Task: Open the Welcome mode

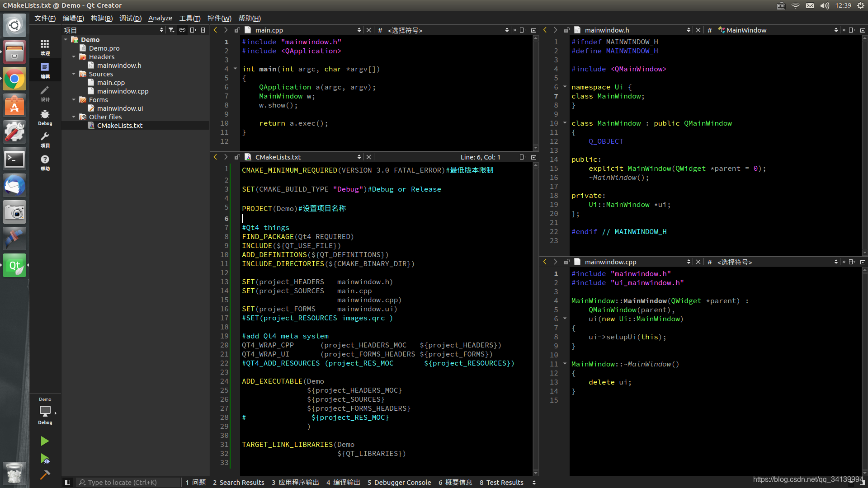Action: tap(45, 47)
